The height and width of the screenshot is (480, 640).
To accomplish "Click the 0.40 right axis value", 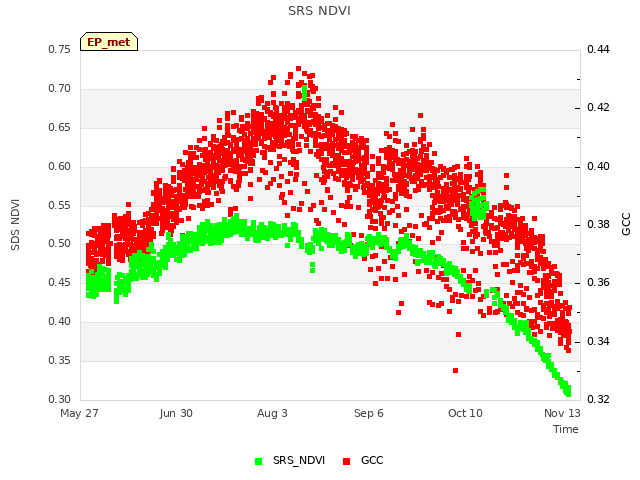I will click(598, 167).
